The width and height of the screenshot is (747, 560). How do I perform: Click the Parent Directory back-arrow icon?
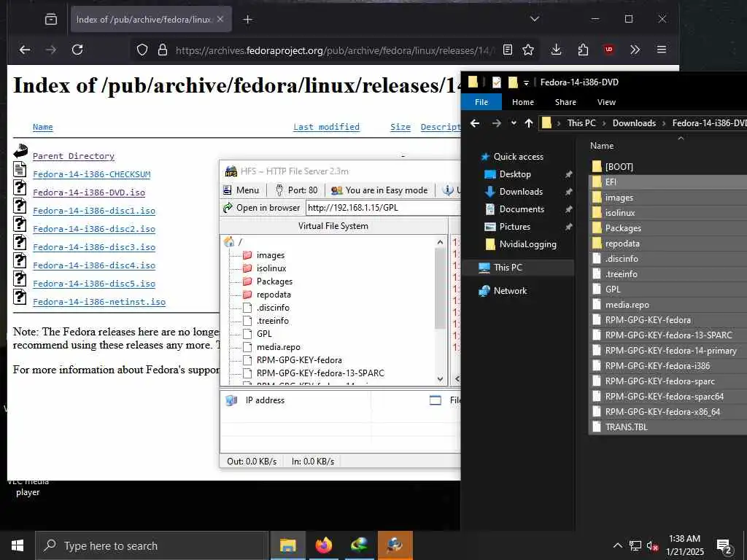(x=20, y=152)
